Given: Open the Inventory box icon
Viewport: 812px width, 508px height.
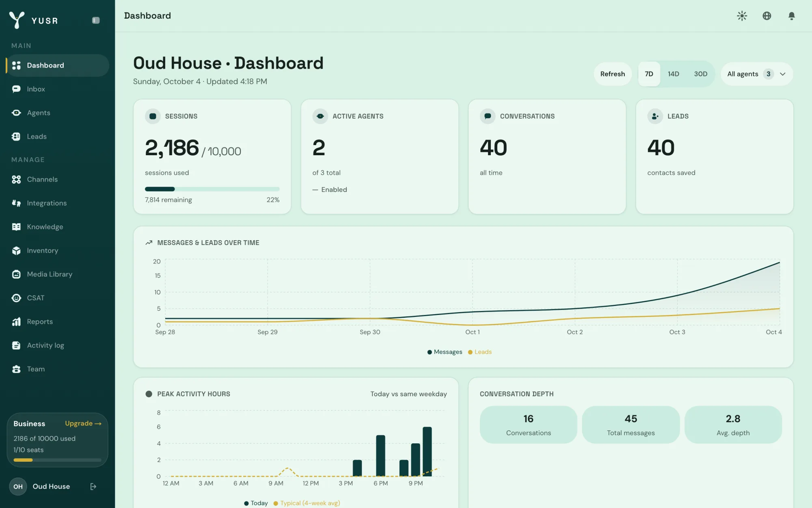Looking at the screenshot, I should pos(16,251).
